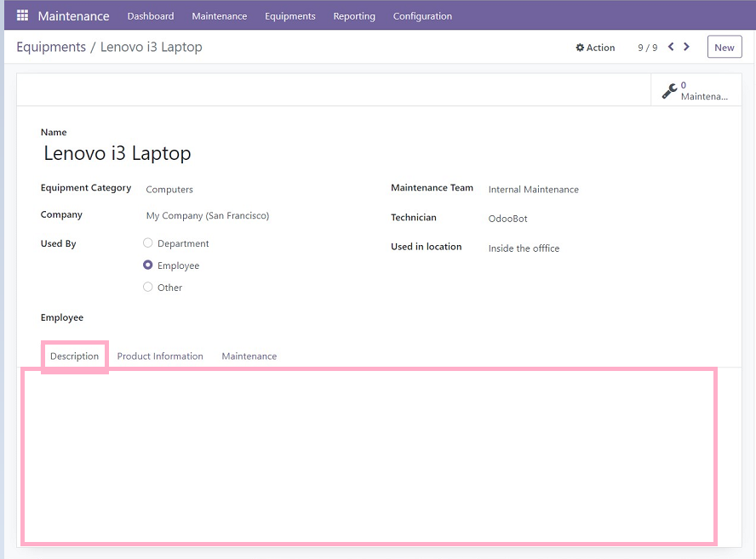Select the Other radio button

(148, 288)
